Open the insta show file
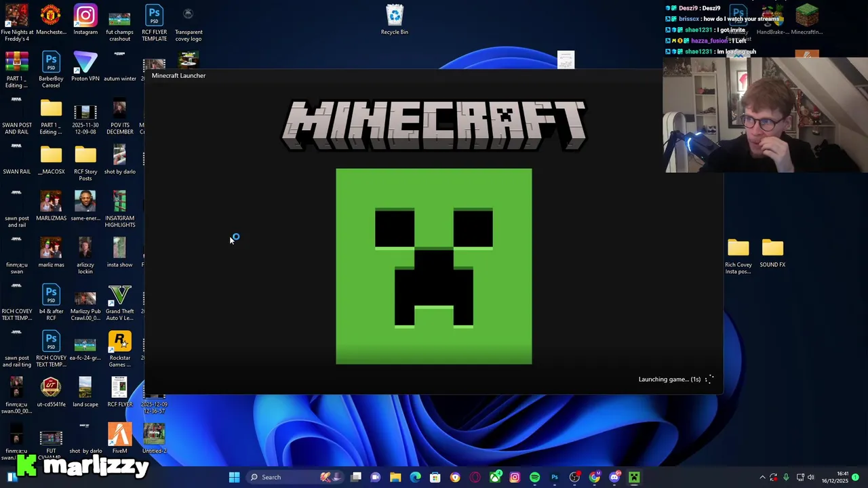The width and height of the screenshot is (868, 488). click(x=119, y=253)
